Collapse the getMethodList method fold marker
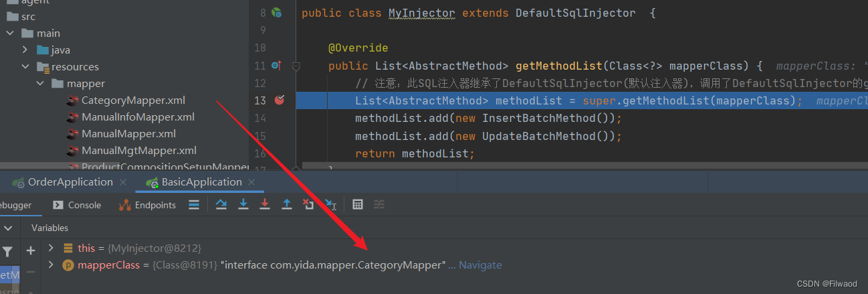The height and width of the screenshot is (294, 868). [x=296, y=66]
